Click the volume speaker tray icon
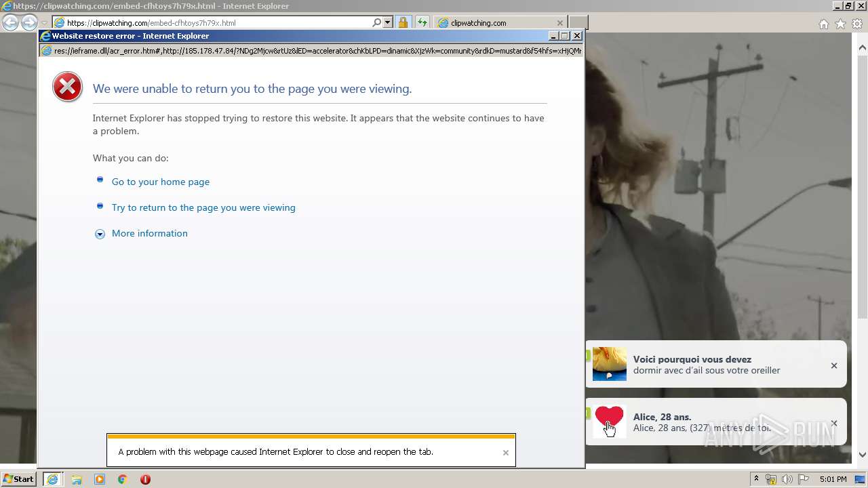The width and height of the screenshot is (868, 488). pyautogui.click(x=787, y=479)
